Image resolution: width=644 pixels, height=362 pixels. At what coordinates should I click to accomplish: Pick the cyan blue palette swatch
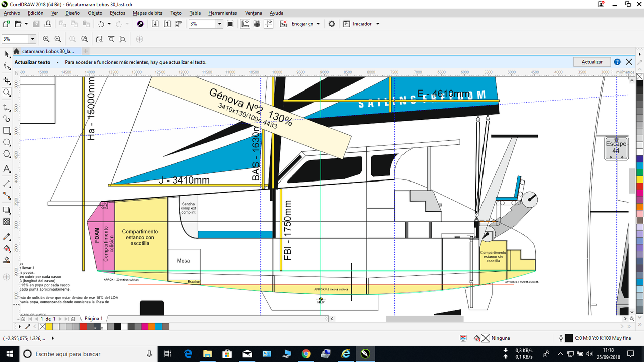pyautogui.click(x=158, y=327)
